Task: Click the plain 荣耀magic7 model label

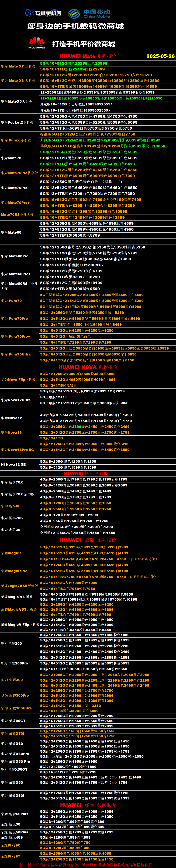Action: click(11, 553)
